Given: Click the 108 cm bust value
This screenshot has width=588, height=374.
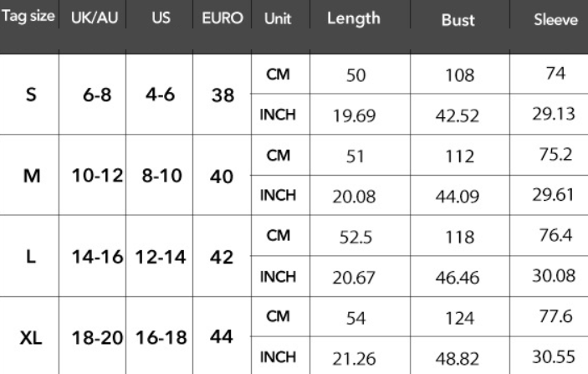Looking at the screenshot, I should pos(458,75).
